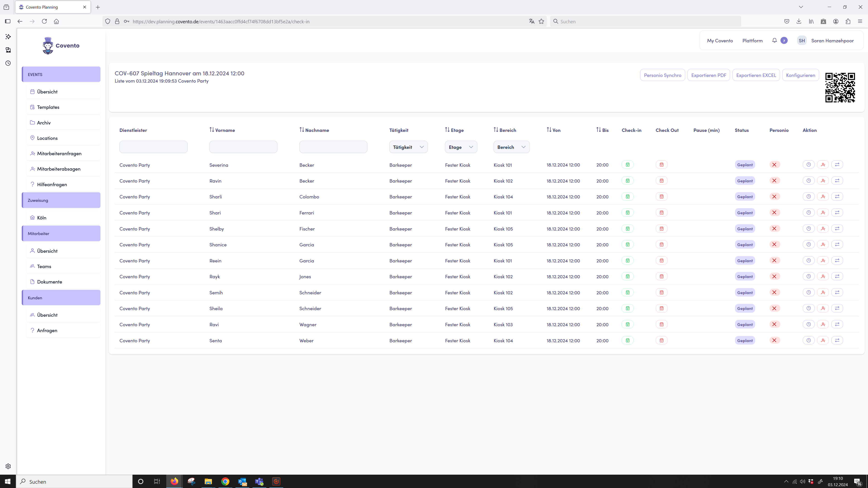Expand the Etage filter dropdown

click(x=461, y=147)
